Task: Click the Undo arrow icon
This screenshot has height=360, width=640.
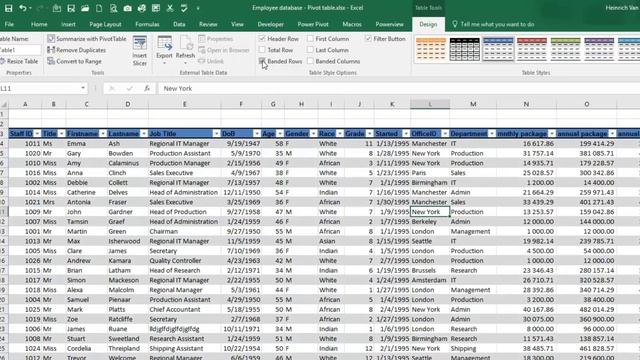Action: coord(22,8)
